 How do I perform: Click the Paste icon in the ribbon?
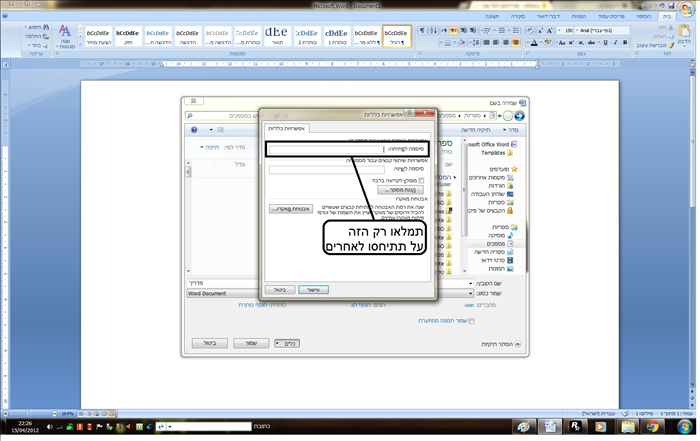[x=684, y=30]
